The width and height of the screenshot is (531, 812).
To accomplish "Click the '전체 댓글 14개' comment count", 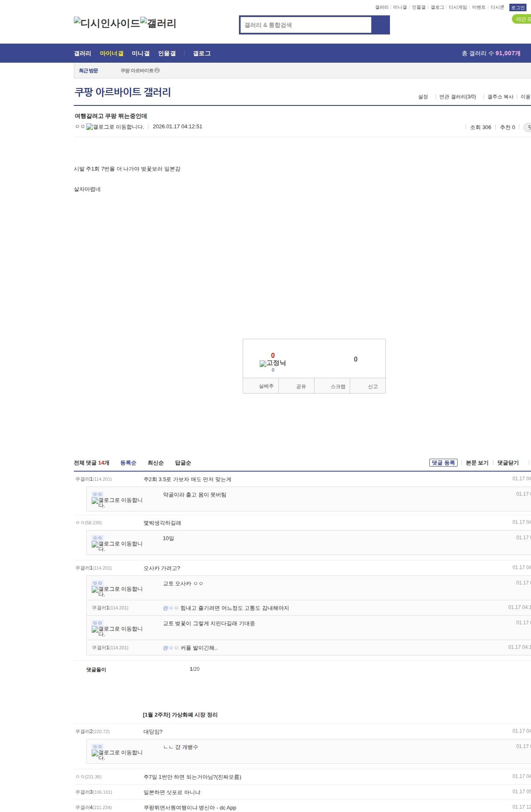I will click(x=92, y=463).
